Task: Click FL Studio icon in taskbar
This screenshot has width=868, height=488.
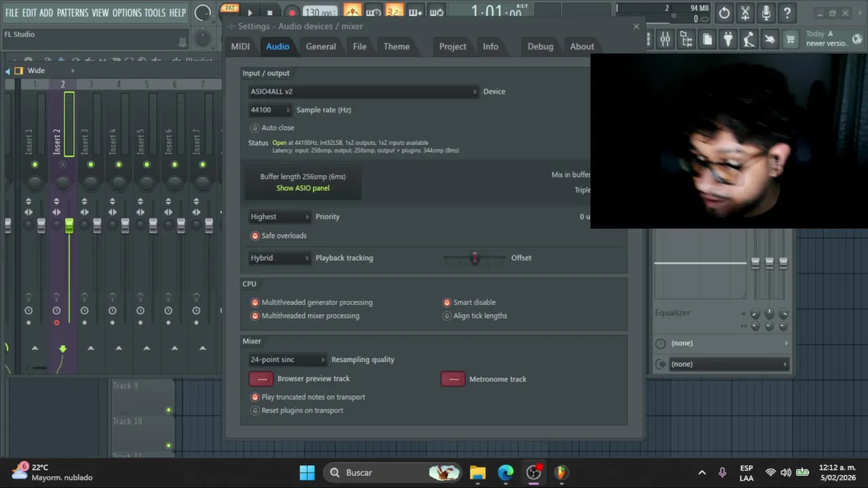Action: coord(561,472)
